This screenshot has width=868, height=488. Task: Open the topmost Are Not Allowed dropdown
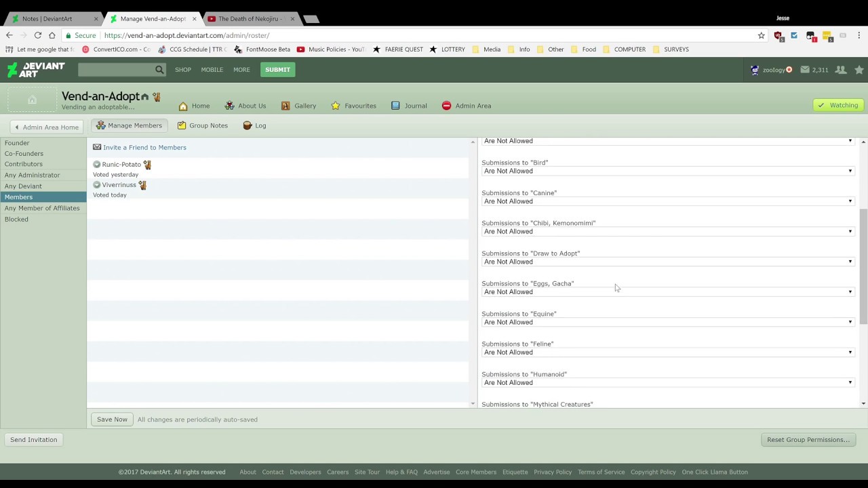coord(667,141)
